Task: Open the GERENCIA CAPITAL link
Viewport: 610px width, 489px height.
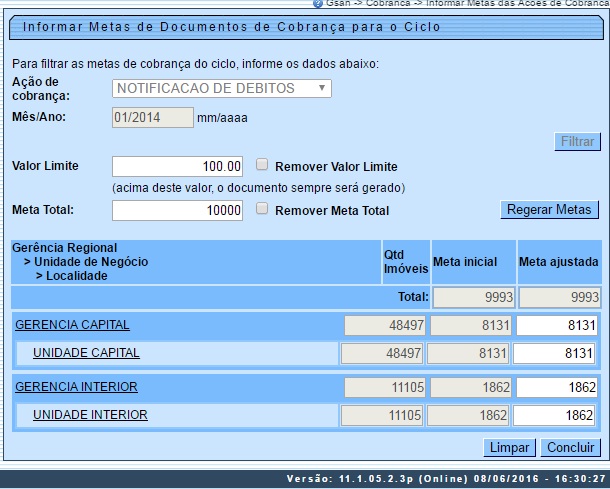Action: click(72, 325)
